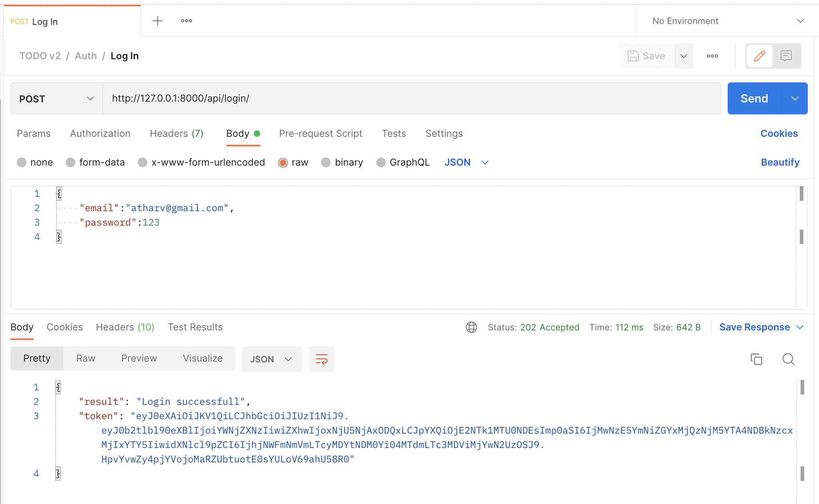This screenshot has height=504, width=819.
Task: Choose x-www-form-urlencoded body option
Action: [x=143, y=162]
